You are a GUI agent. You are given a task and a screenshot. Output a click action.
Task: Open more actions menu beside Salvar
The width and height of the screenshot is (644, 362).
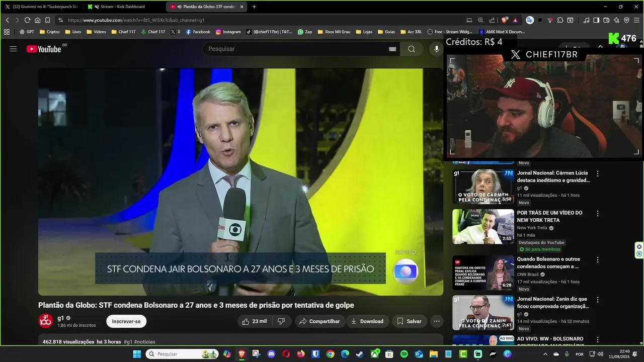(437, 321)
